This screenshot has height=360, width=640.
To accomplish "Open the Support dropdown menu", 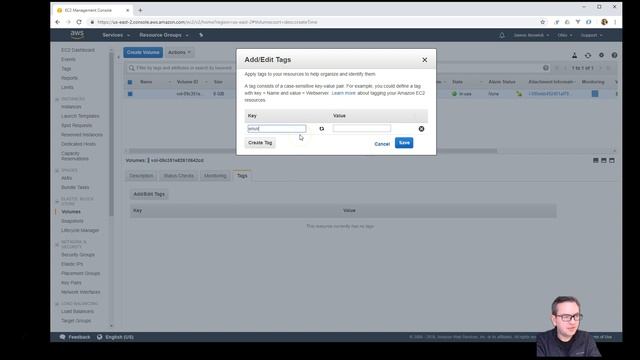I will tap(591, 35).
